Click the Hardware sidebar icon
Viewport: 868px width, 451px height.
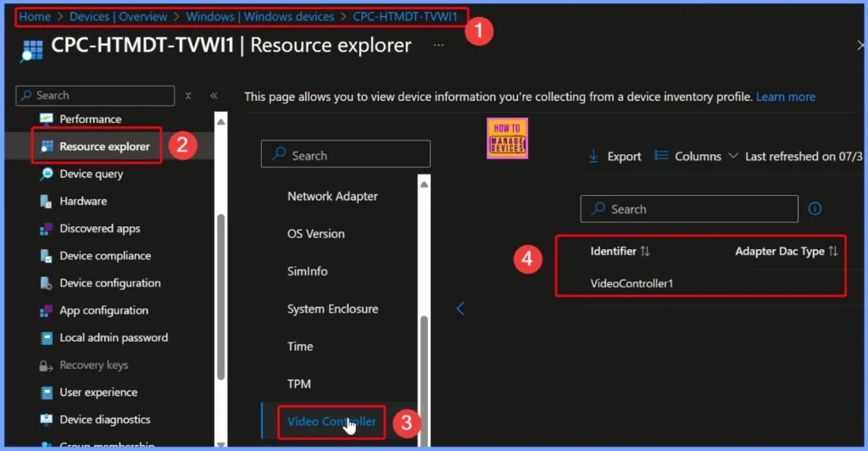coord(47,201)
